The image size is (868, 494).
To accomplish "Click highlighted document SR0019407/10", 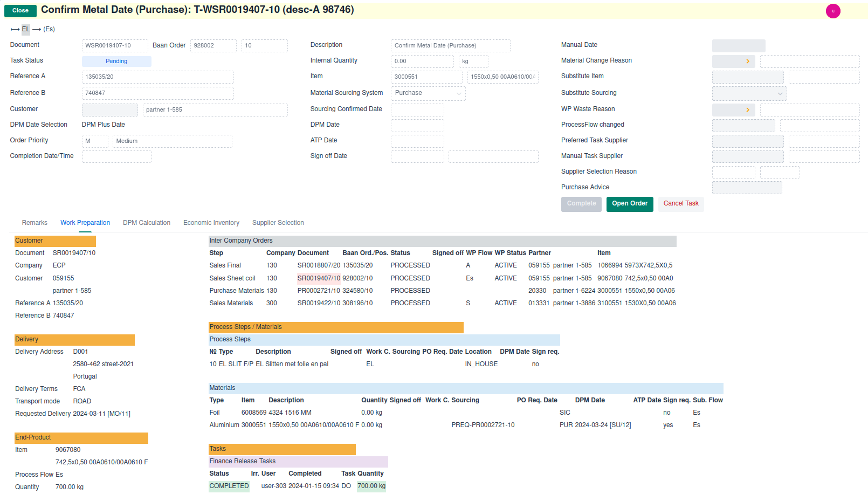I will pos(319,278).
